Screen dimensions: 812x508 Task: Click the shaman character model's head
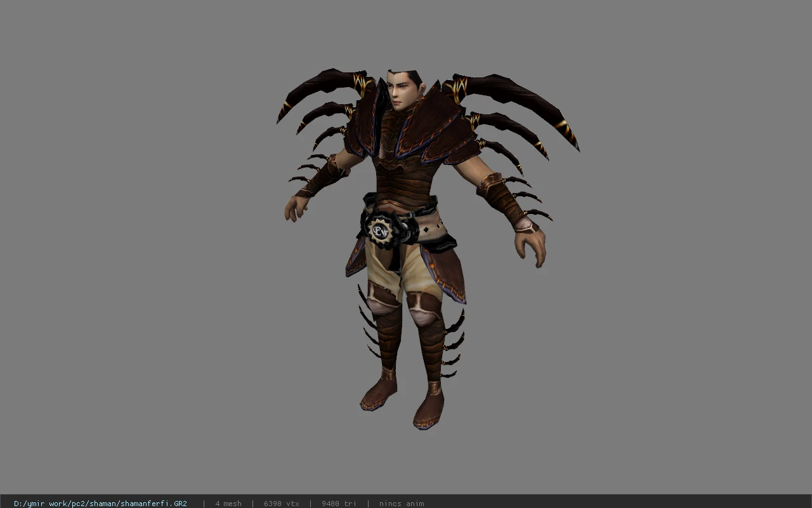tap(404, 90)
